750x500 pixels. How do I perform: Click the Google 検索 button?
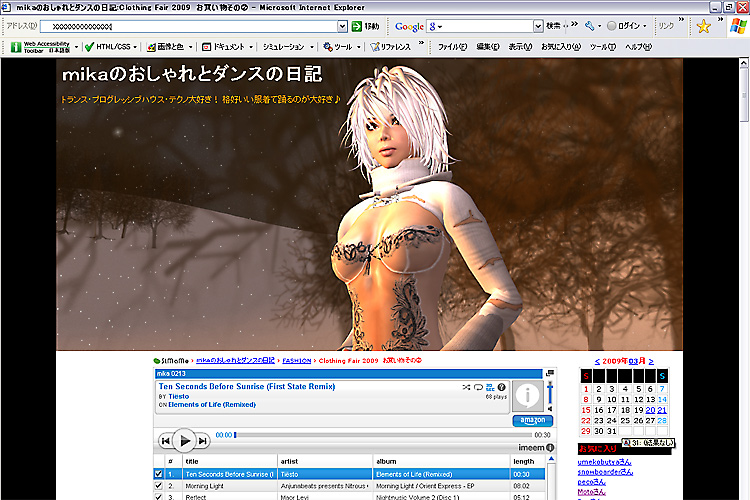[553, 26]
